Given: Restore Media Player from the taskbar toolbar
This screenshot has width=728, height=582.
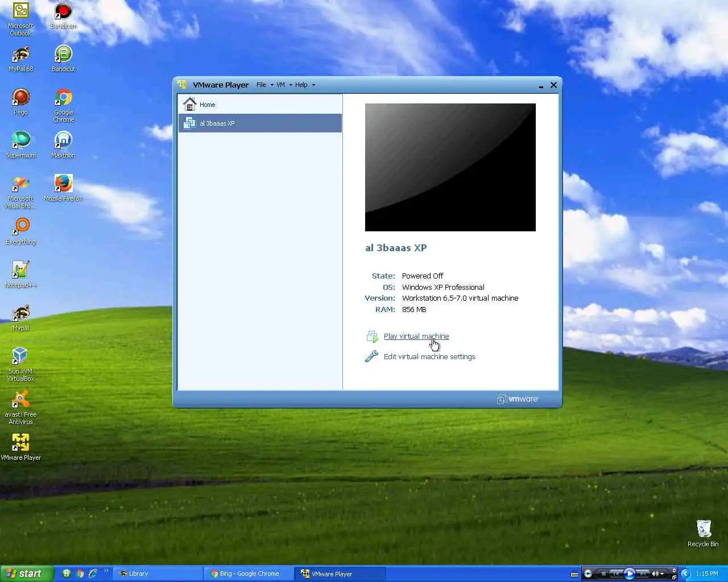Looking at the screenshot, I should tap(674, 577).
